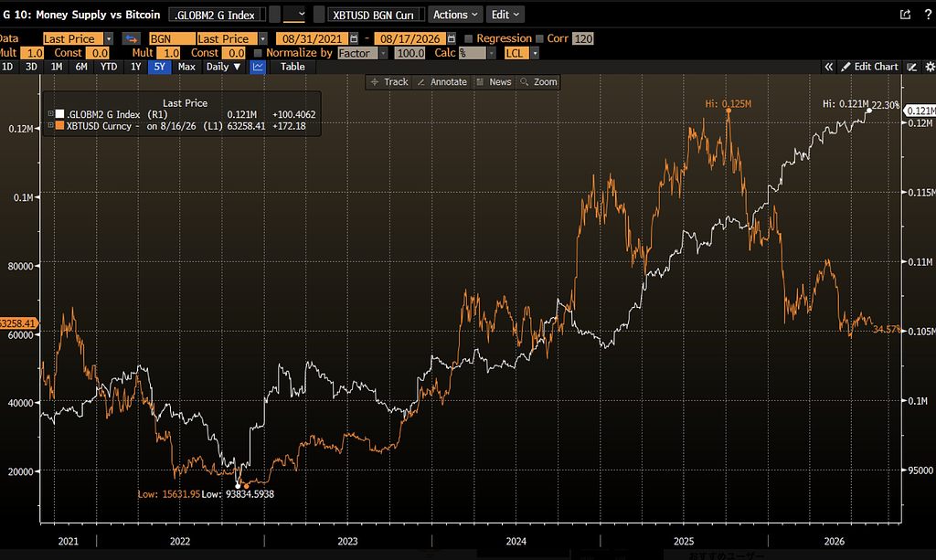Click the Hi: 0.125M Bitcoin peak label
The width and height of the screenshot is (936, 560).
point(729,104)
